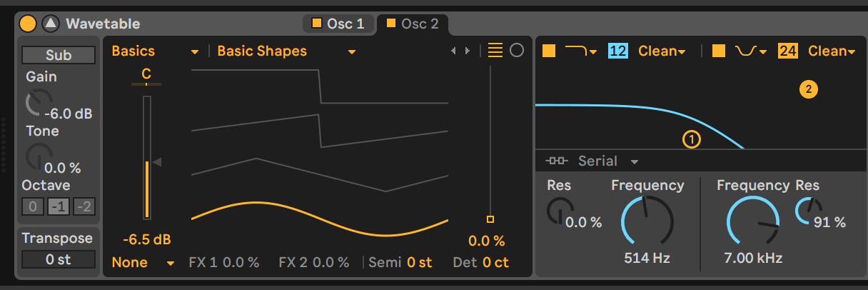This screenshot has height=290, width=868.
Task: Click the -6.5 dB gain value
Action: point(146,239)
